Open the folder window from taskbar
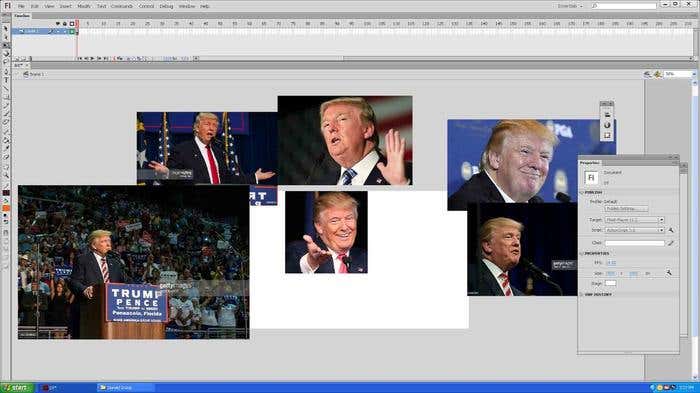This screenshot has height=393, width=700. point(125,388)
